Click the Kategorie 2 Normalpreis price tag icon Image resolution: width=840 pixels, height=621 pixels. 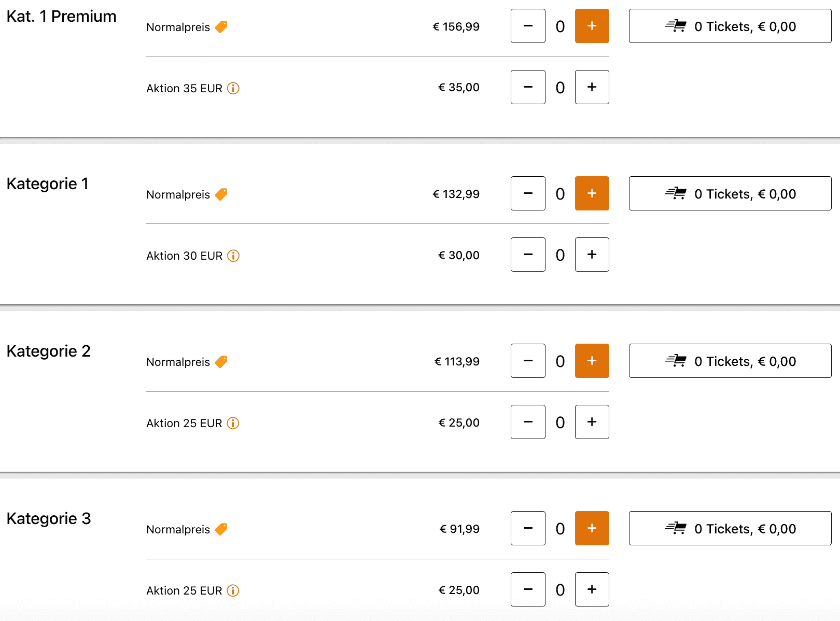tap(221, 361)
